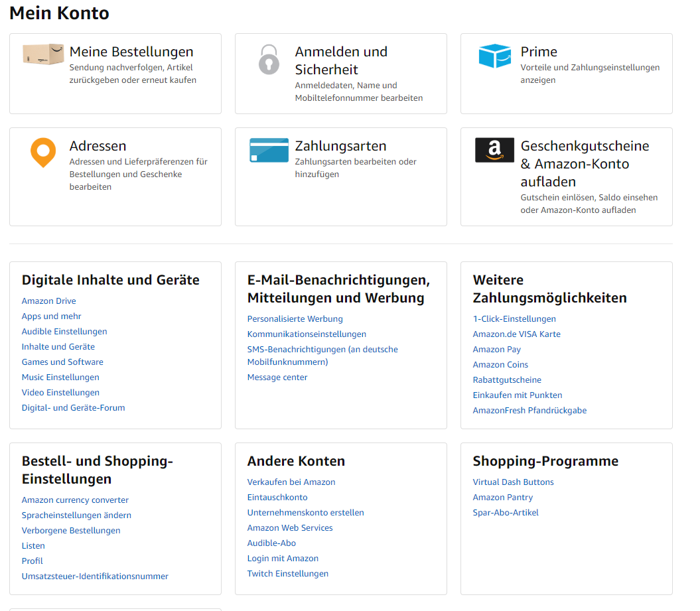700x611 pixels.
Task: Open Personalisierte Werbung settings
Action: pyautogui.click(x=295, y=319)
